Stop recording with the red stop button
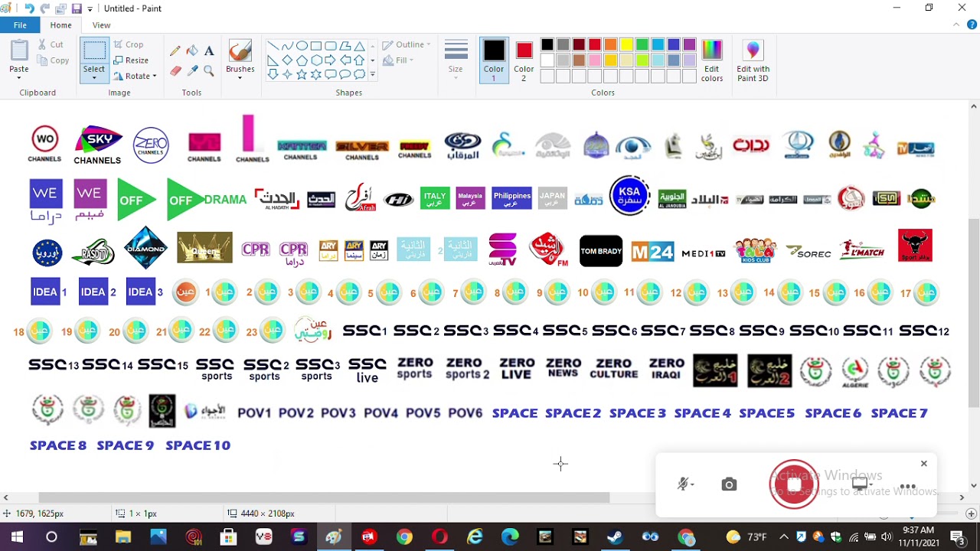This screenshot has height=551, width=980. (x=794, y=484)
